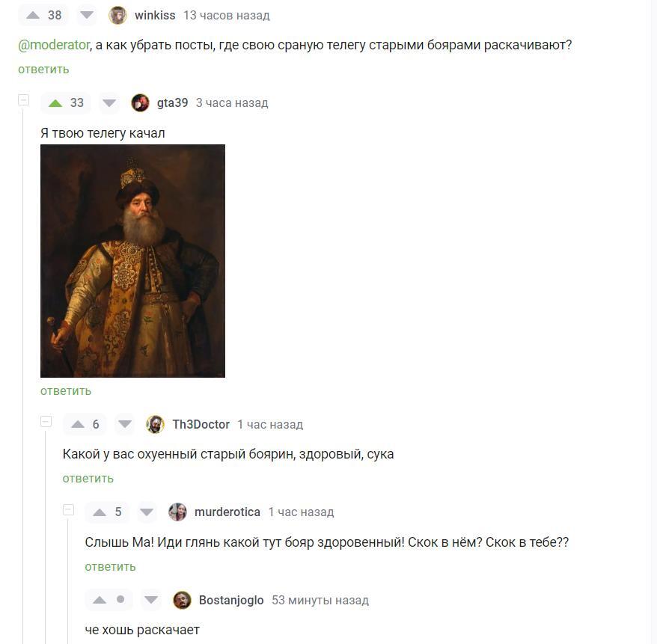Collapse gta39's comment thread
Viewport: 657px width, 644px height.
23,100
